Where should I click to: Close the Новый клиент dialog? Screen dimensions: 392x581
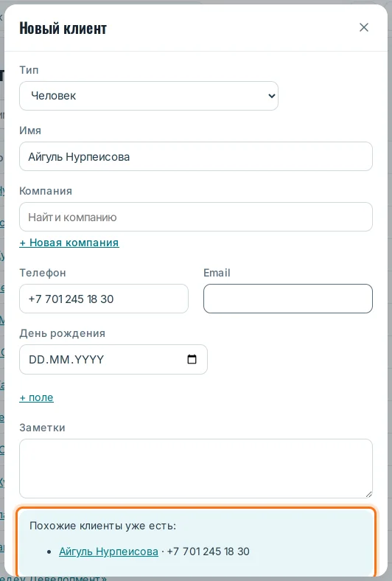[x=364, y=27]
